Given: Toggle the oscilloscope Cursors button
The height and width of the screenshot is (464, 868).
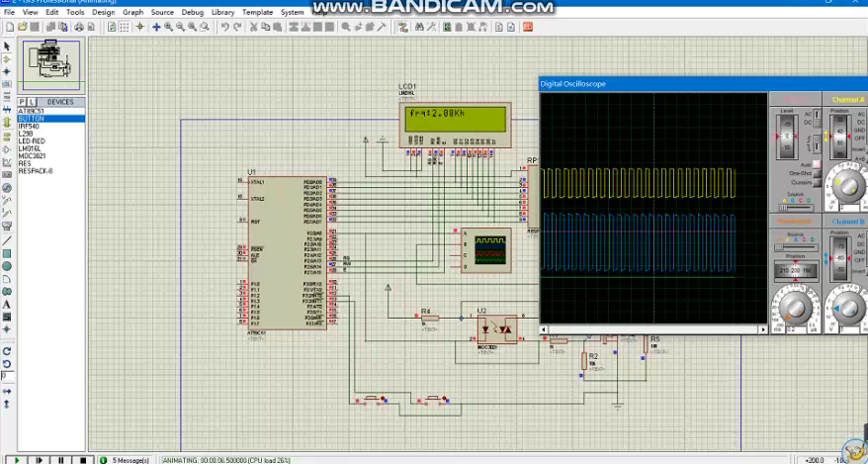Looking at the screenshot, I should 817,183.
